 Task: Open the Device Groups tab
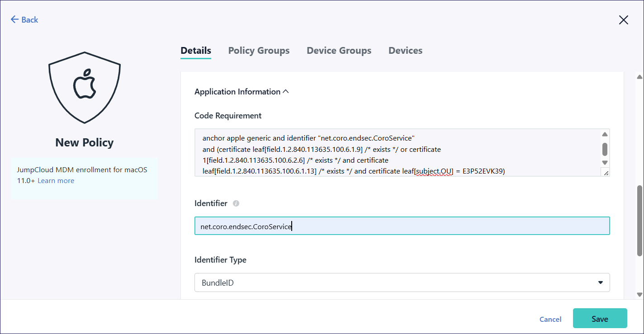[339, 51]
